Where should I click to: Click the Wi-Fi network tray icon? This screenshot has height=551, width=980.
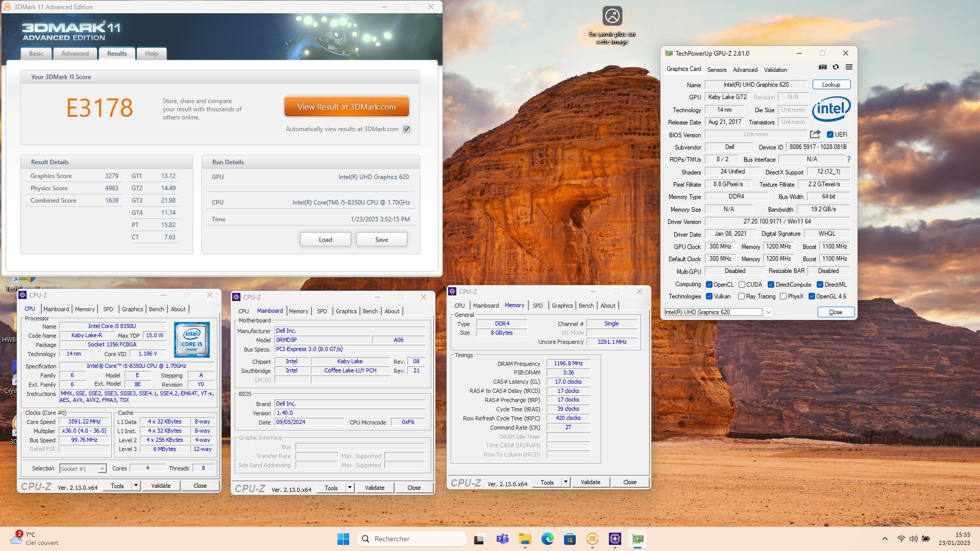pyautogui.click(x=901, y=539)
